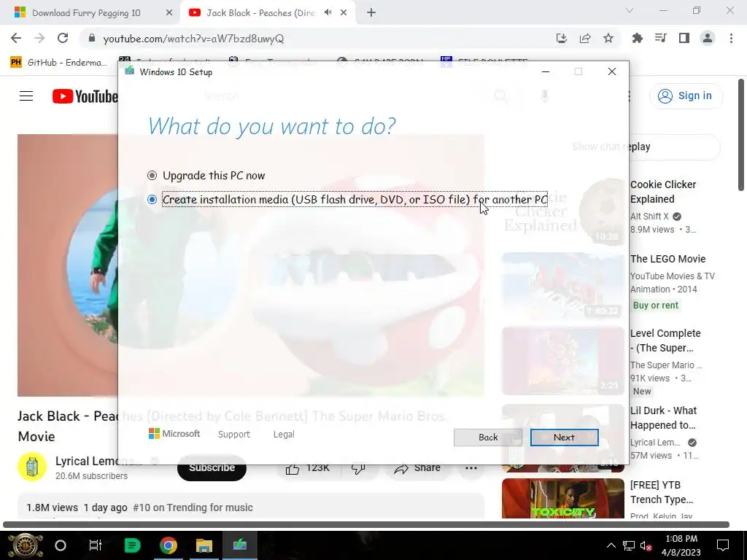This screenshot has height=560, width=747.
Task: Open the Chrome extensions puzzle icon
Action: pyautogui.click(x=637, y=38)
